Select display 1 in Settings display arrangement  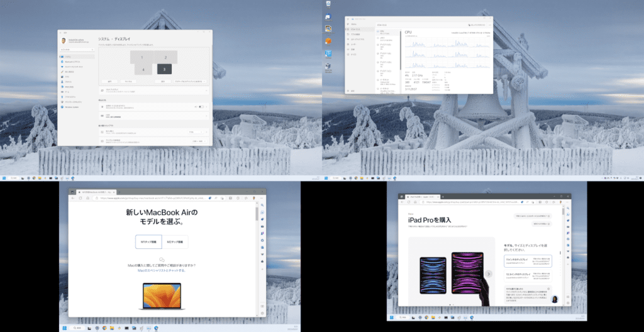(142, 57)
